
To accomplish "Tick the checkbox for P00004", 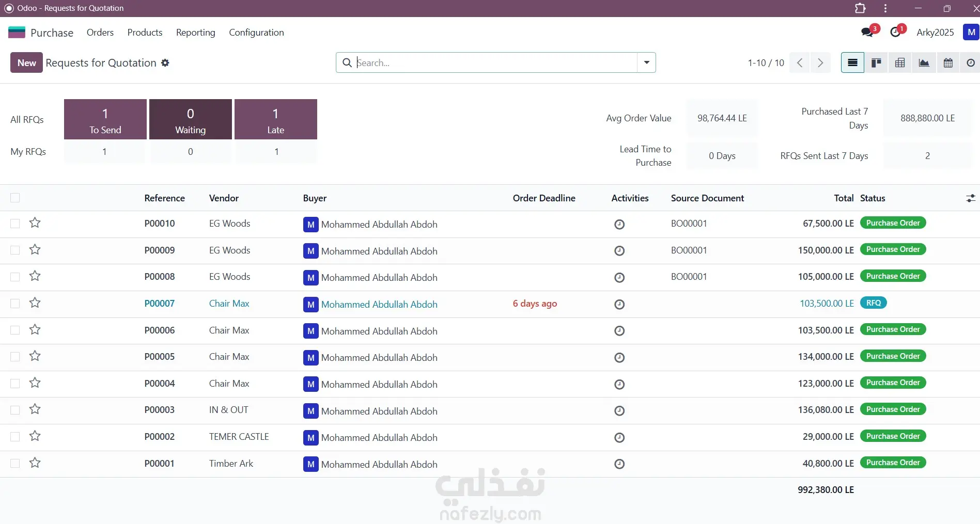I will (x=15, y=384).
